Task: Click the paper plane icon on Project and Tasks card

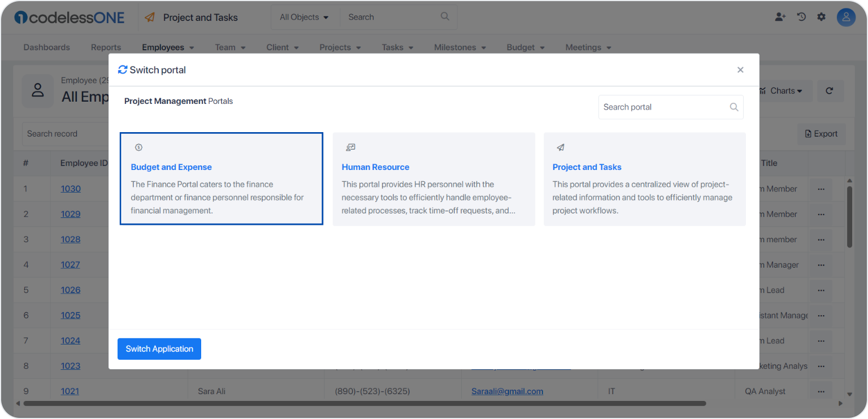Action: click(561, 147)
